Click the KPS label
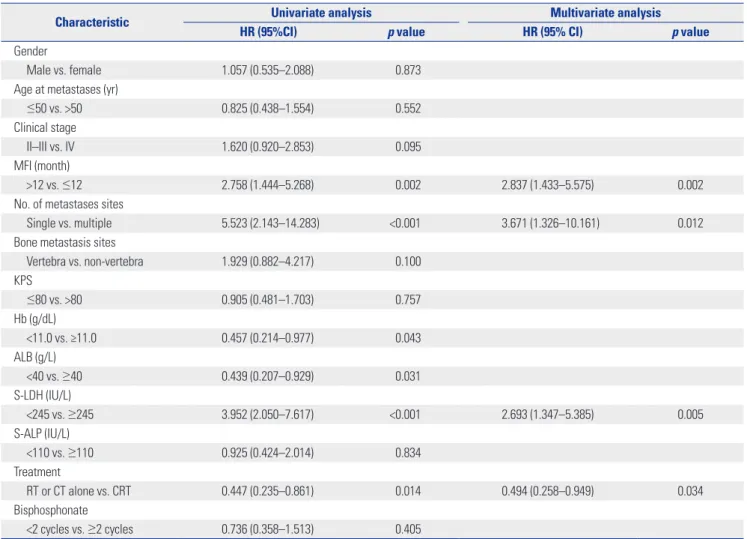The width and height of the screenshot is (747, 539). (23, 280)
